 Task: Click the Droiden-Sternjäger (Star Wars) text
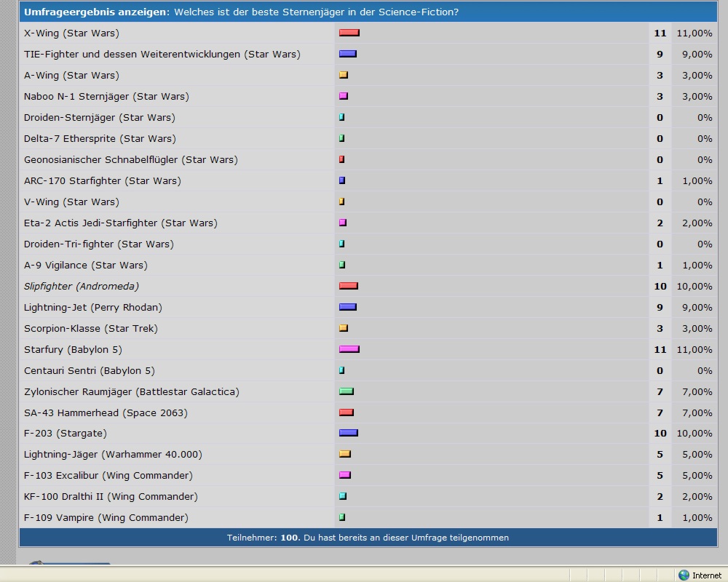click(x=99, y=117)
